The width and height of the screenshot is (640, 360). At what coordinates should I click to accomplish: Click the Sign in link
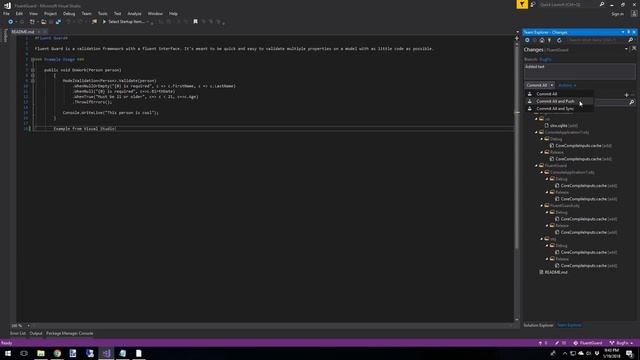pos(618,14)
